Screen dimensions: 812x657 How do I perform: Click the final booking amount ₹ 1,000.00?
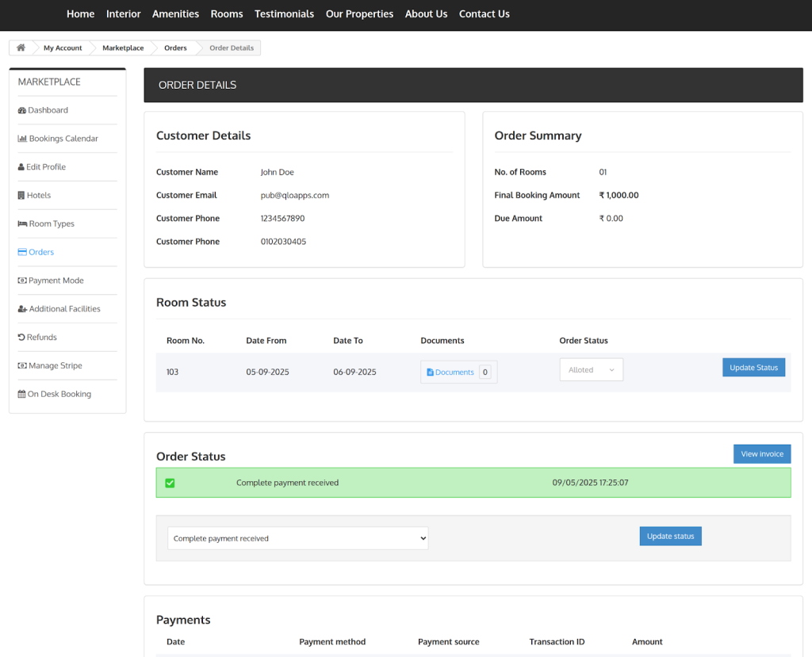click(x=619, y=195)
